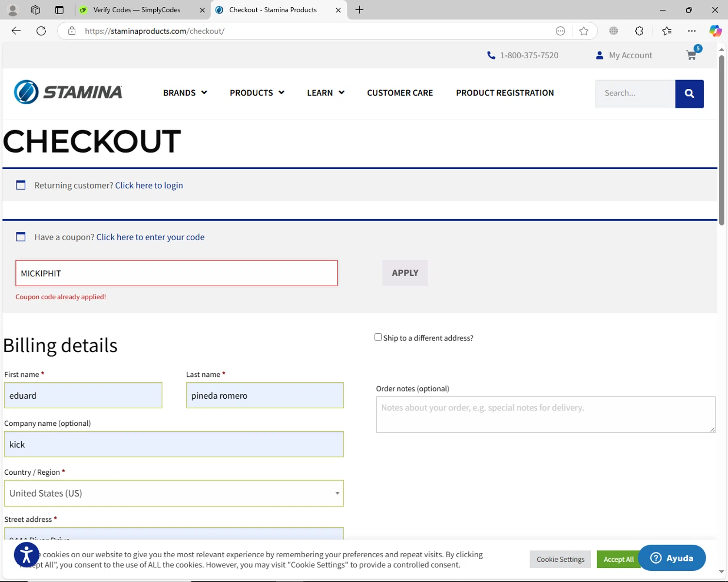
Task: View site information lock icon
Action: coord(72,31)
